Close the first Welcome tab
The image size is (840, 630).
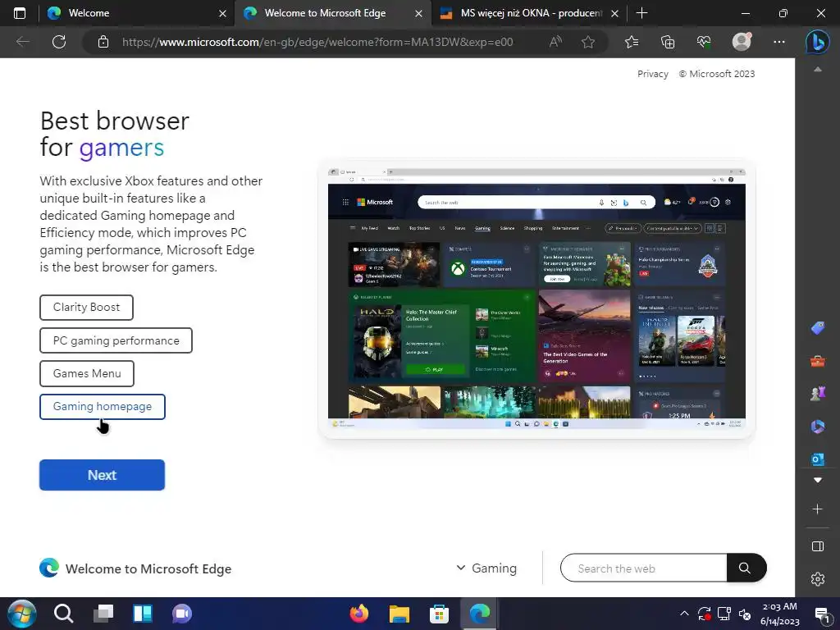223,13
